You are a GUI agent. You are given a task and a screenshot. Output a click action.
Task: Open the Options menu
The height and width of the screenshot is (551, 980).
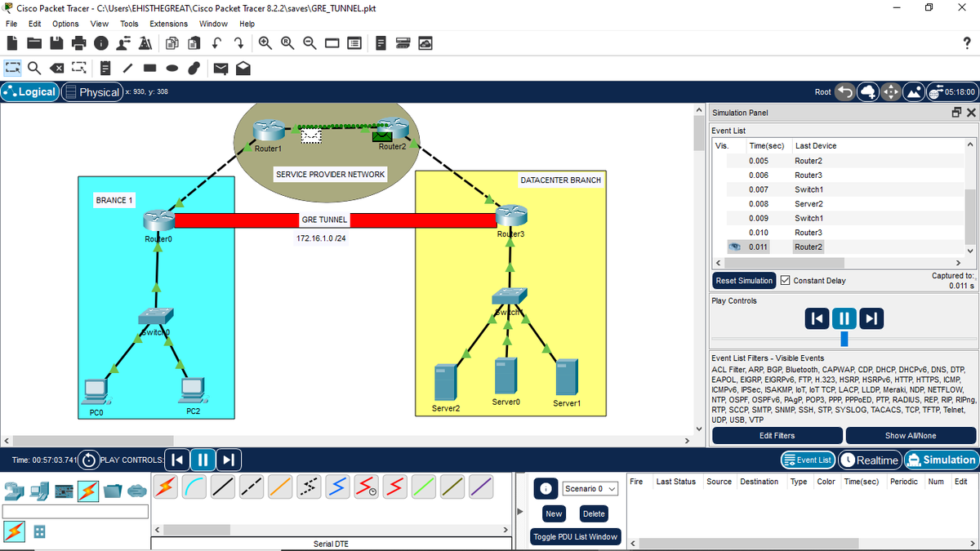(65, 24)
